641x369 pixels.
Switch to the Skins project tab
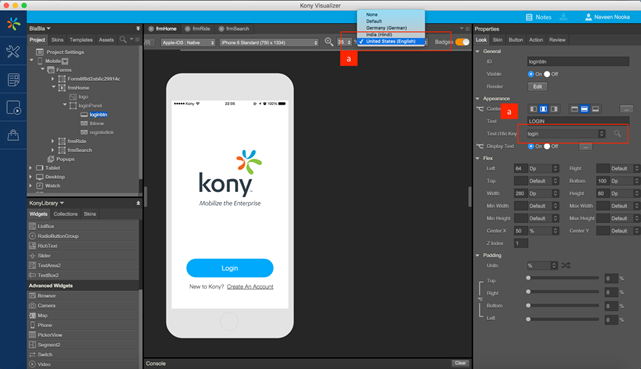point(57,40)
